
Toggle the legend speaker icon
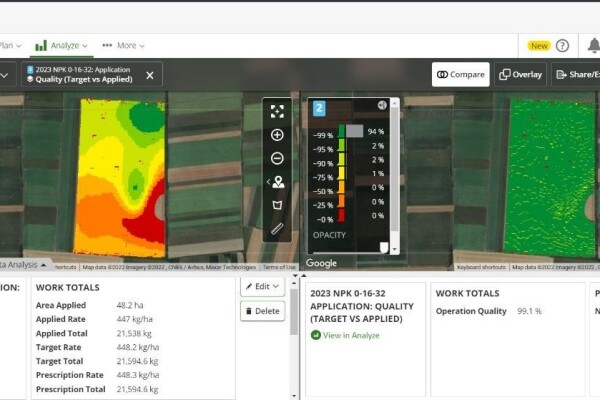point(381,105)
